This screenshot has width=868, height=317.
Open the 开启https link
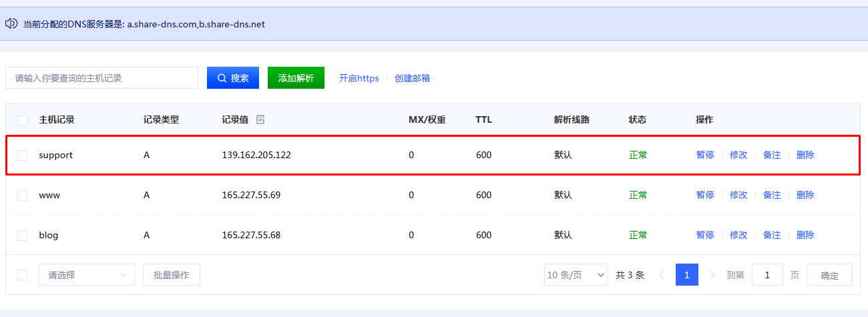359,78
